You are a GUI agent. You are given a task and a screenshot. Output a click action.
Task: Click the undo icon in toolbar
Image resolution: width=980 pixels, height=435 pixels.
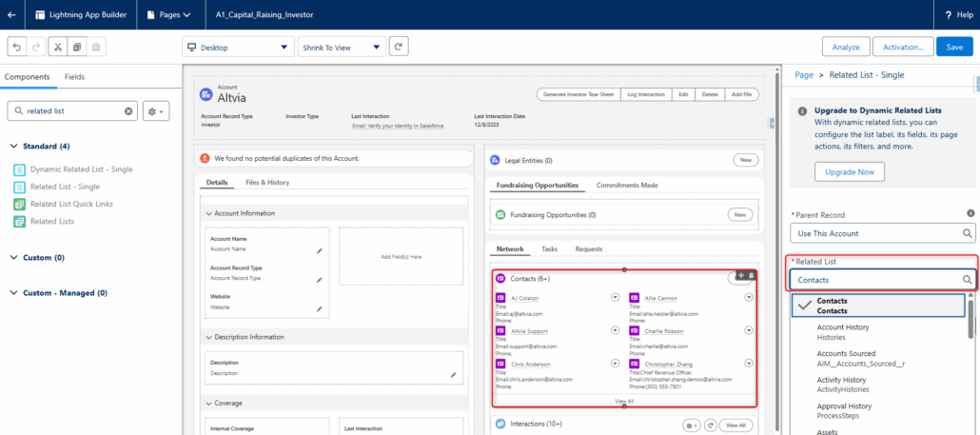click(x=16, y=47)
